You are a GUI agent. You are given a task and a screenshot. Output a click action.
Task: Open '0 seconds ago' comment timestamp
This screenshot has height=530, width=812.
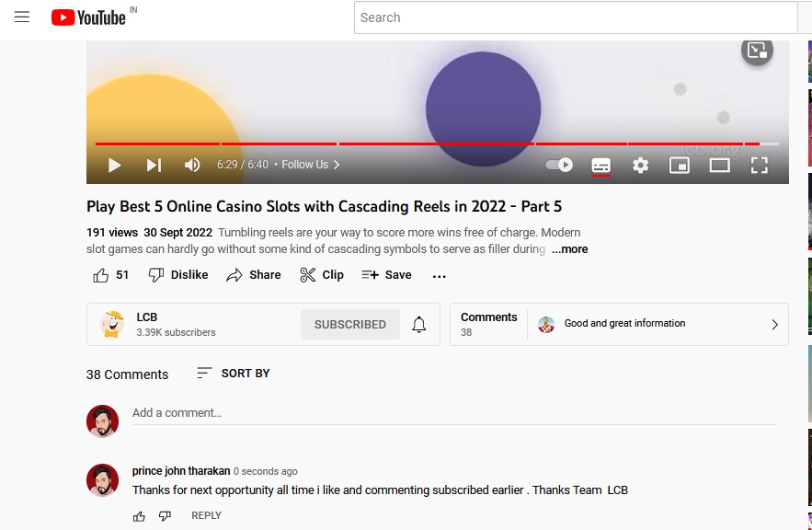click(x=265, y=471)
